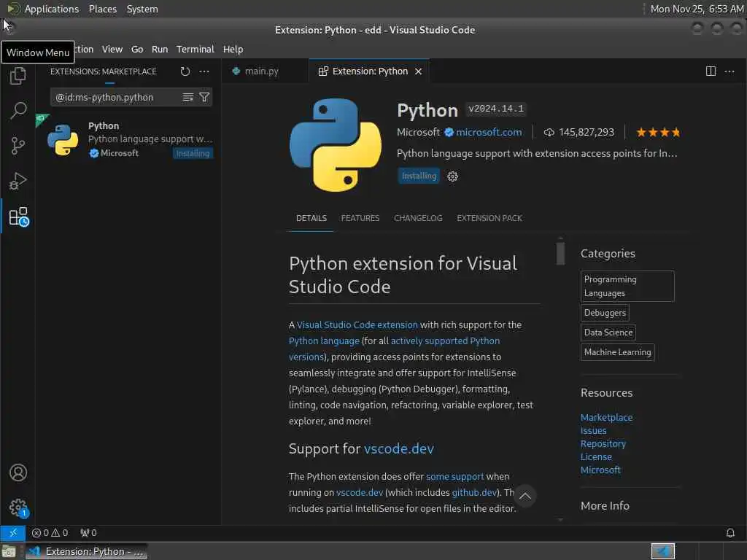Screen dimensions: 747x560
Task: Refresh the extensions list
Action: coord(185,71)
